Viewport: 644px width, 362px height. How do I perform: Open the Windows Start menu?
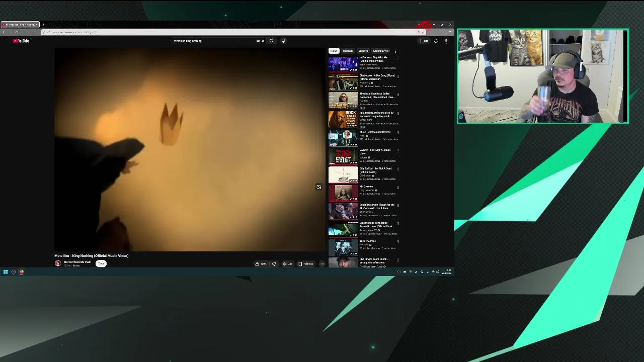[x=6, y=272]
